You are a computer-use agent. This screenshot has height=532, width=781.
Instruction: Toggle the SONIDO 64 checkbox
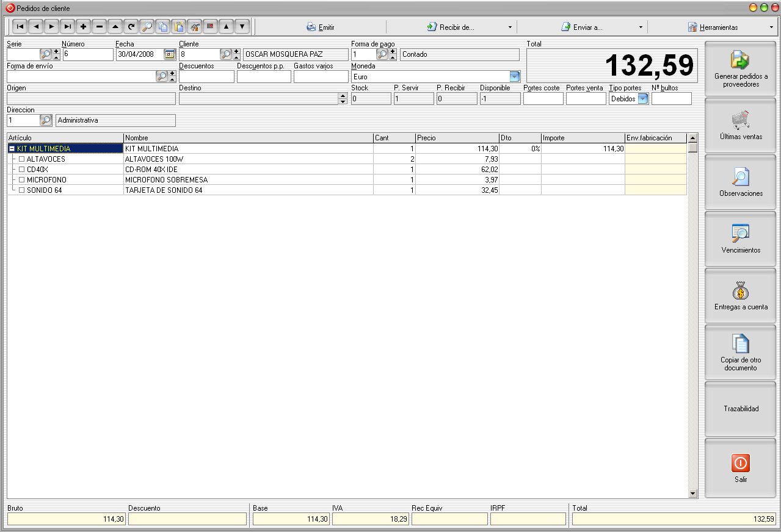coord(22,190)
